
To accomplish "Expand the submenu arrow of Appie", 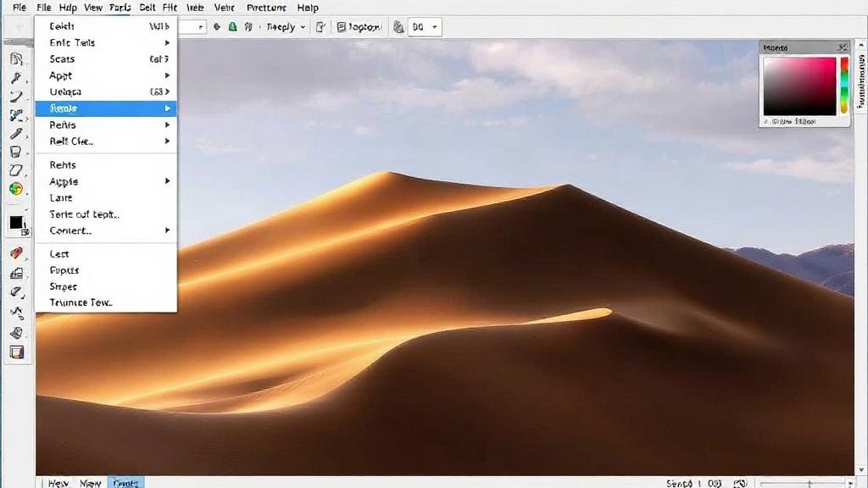I will tap(167, 181).
